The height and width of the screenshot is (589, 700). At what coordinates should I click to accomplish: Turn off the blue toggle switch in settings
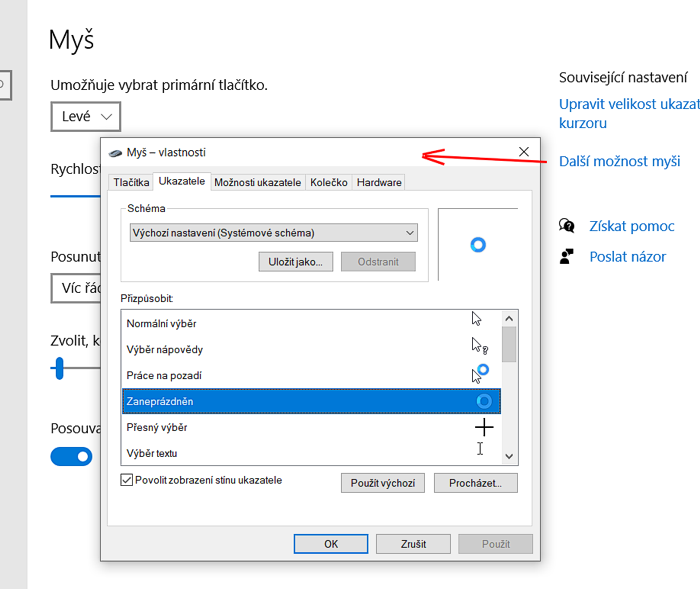[x=71, y=456]
